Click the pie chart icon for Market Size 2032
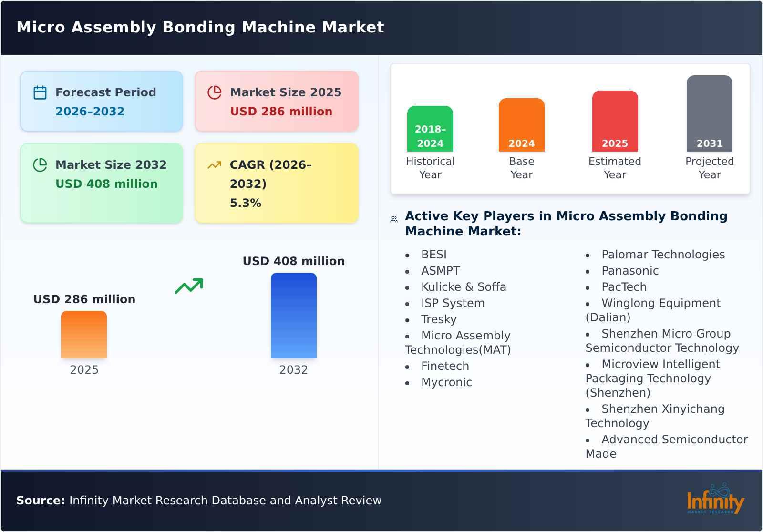 40,164
